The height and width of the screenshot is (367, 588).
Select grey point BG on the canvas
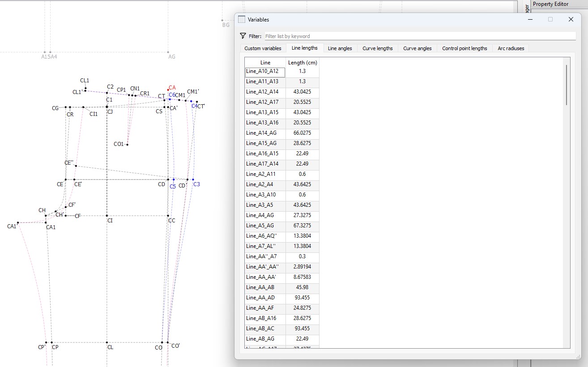[x=222, y=20]
